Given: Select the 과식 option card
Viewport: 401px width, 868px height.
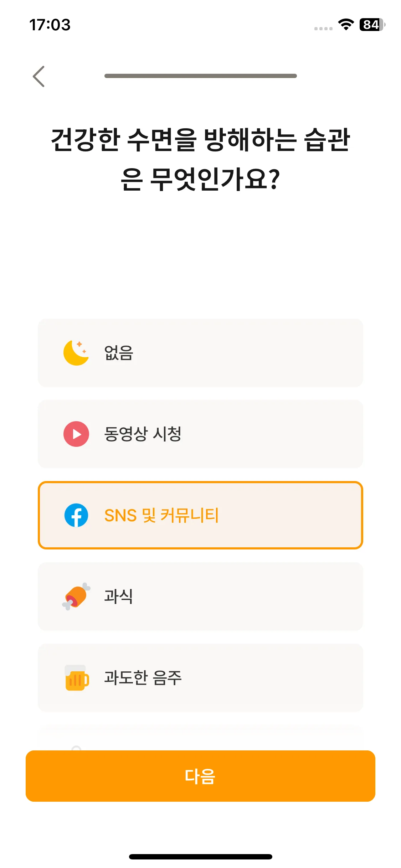Looking at the screenshot, I should coord(200,596).
